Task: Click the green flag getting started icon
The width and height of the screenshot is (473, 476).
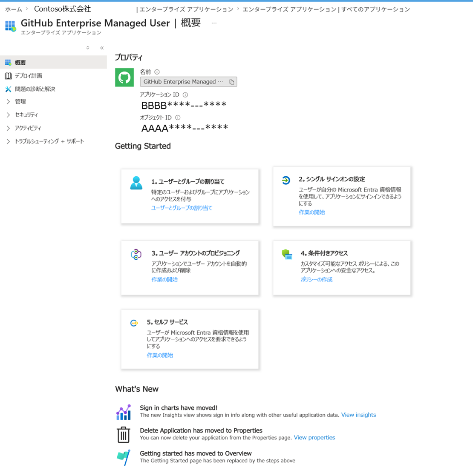Action: pos(123,458)
